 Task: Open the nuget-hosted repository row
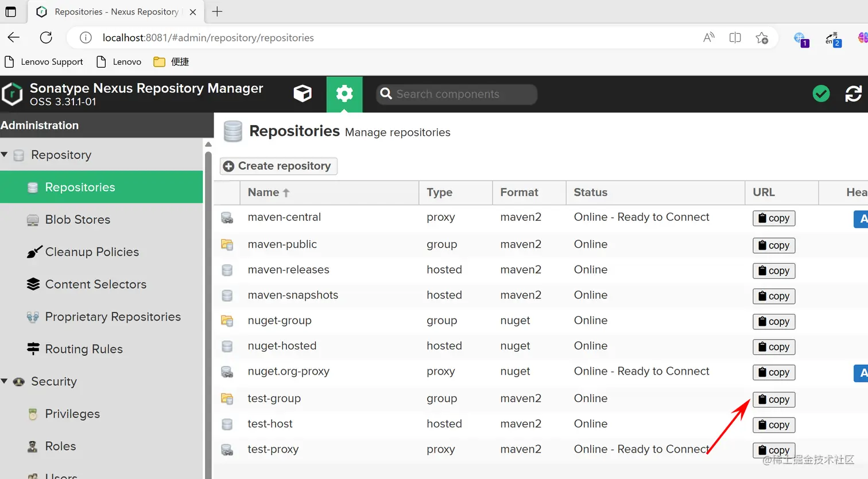[282, 346]
